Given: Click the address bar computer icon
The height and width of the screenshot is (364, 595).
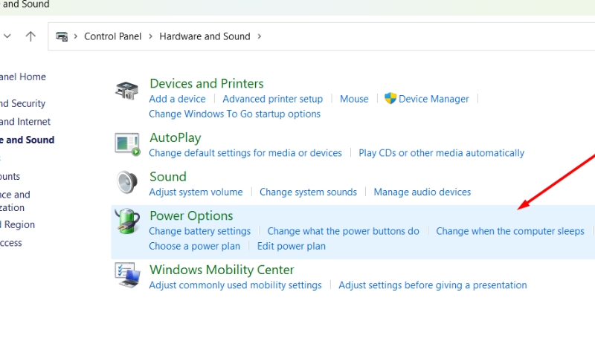Looking at the screenshot, I should click(x=62, y=36).
